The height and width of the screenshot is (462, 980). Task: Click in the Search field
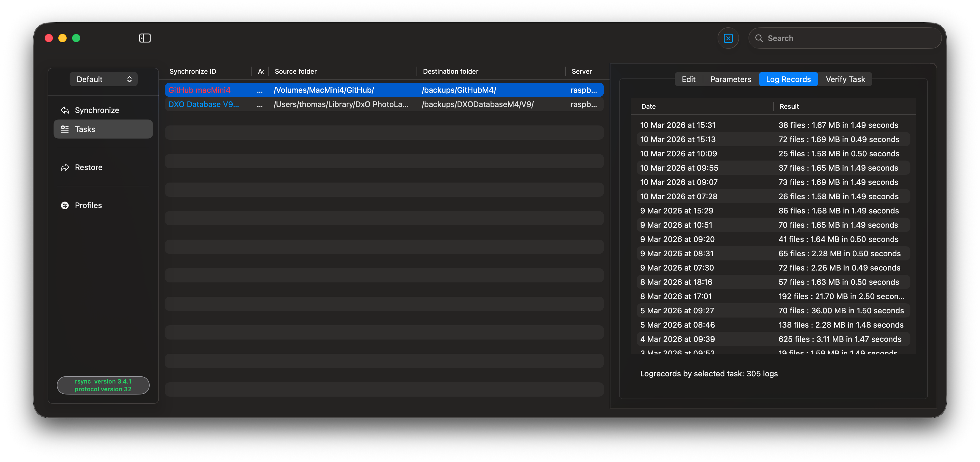point(849,38)
